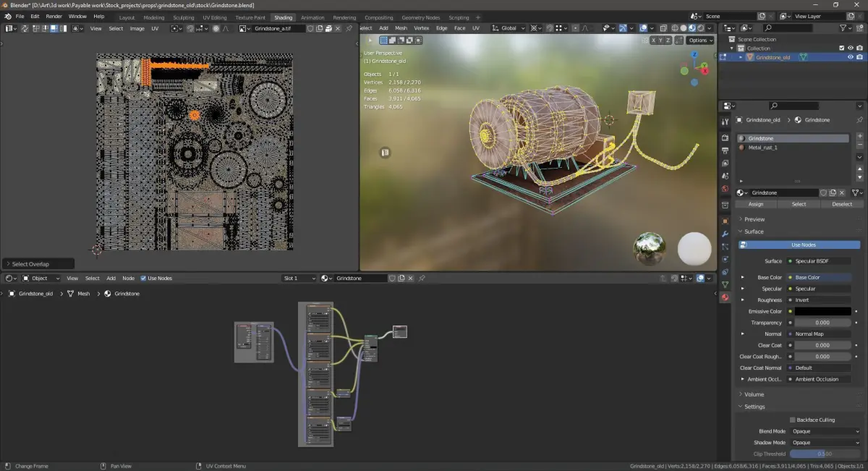Click the black Emissive Color swatch

[822, 311]
